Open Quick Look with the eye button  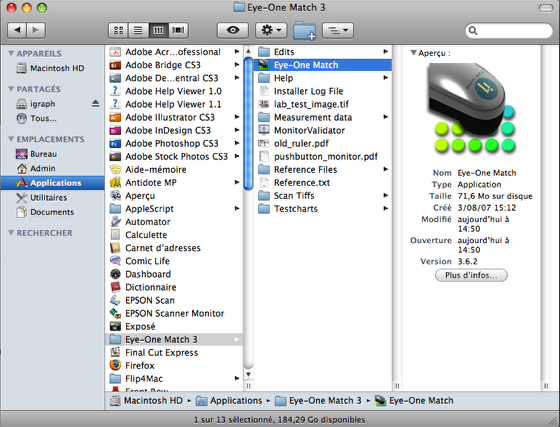(233, 30)
